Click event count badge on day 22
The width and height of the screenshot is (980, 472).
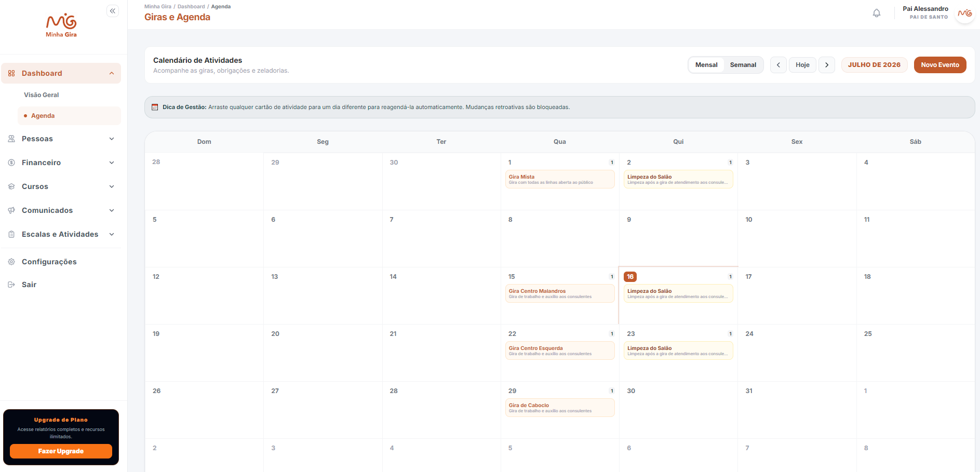[612, 334]
